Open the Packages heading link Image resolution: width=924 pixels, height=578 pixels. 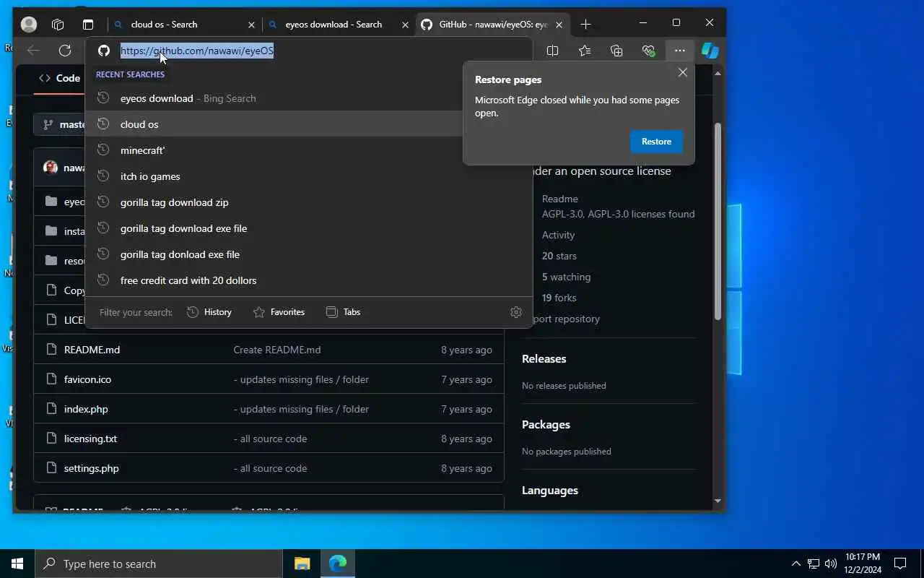pyautogui.click(x=546, y=424)
